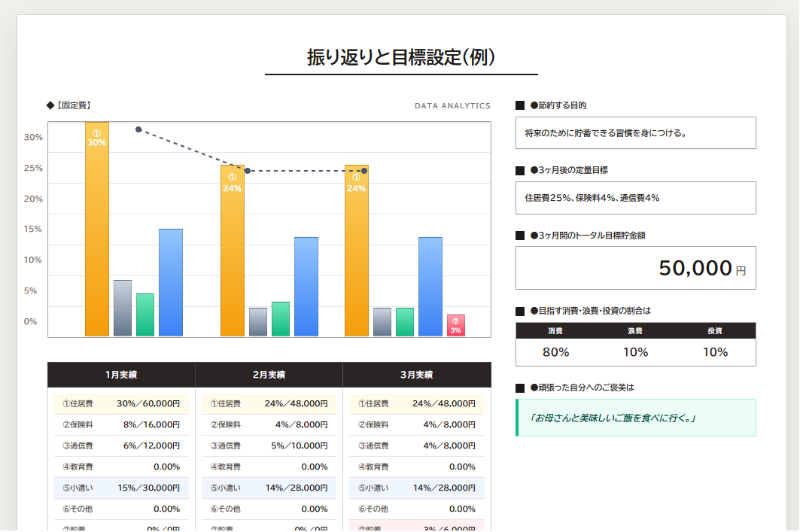Image resolution: width=800 pixels, height=532 pixels.
Task: Click the 消費 80% cell
Action: (555, 351)
